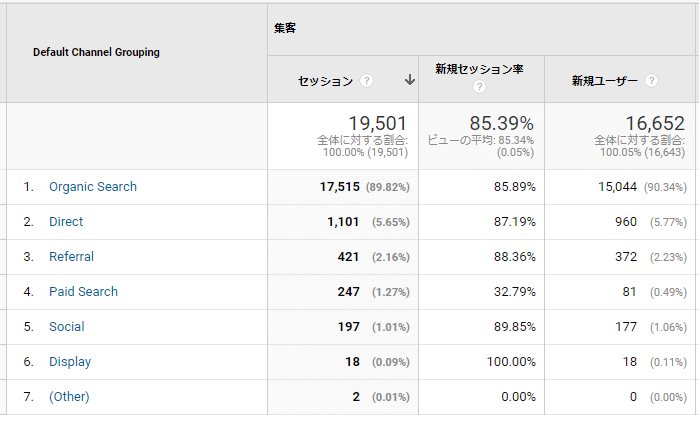Select total sessions value 19,501
The image size is (699, 421).
coord(378,123)
